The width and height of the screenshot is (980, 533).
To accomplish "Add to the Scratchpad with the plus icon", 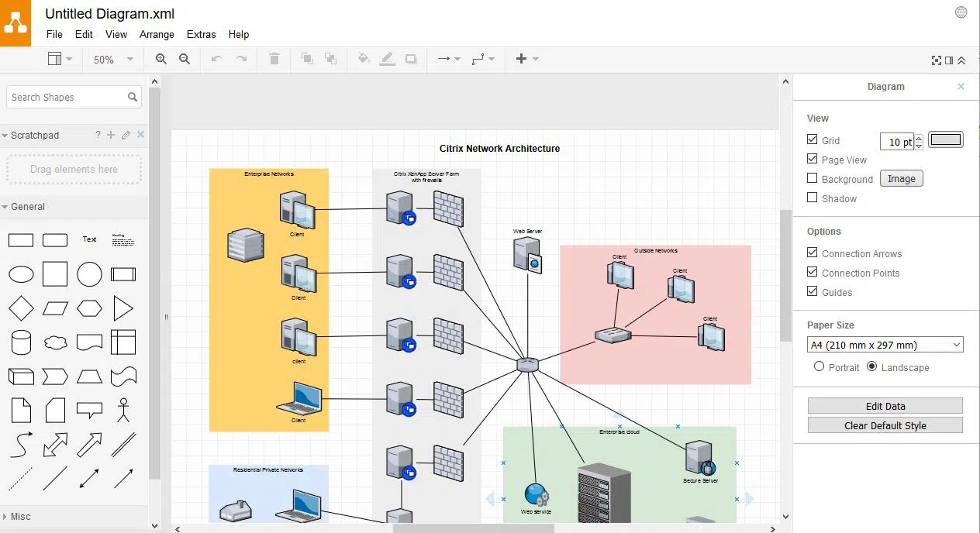I will [x=111, y=135].
